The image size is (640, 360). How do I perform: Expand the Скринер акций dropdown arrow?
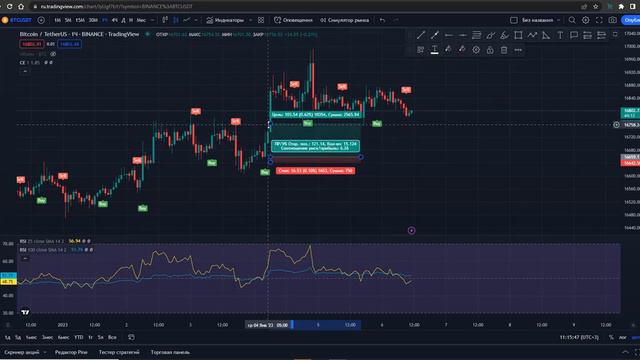pos(44,352)
